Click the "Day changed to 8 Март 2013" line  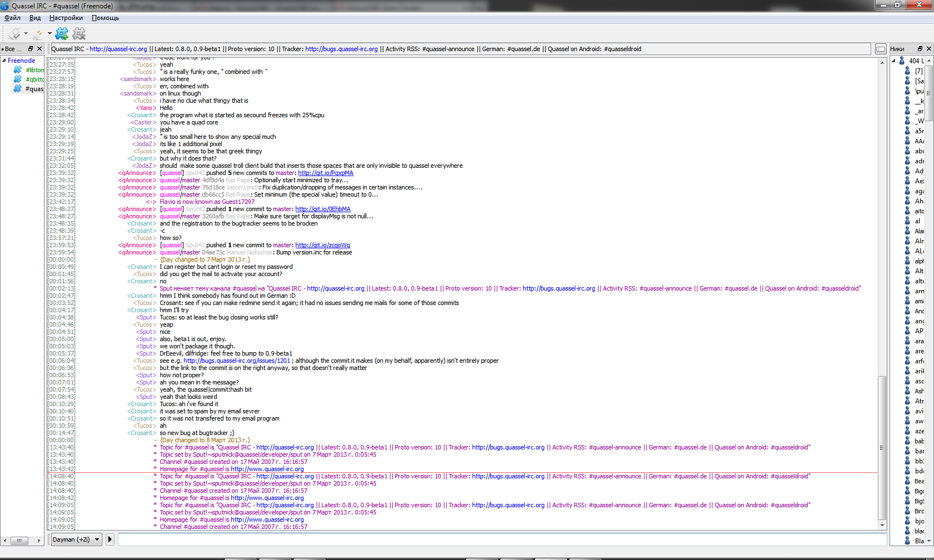pyautogui.click(x=205, y=440)
